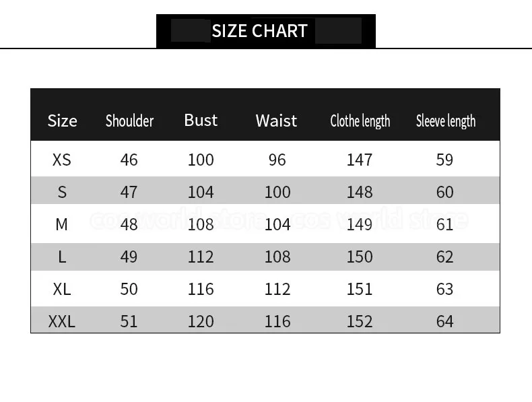Click waist value 96 in XS row

tap(277, 160)
